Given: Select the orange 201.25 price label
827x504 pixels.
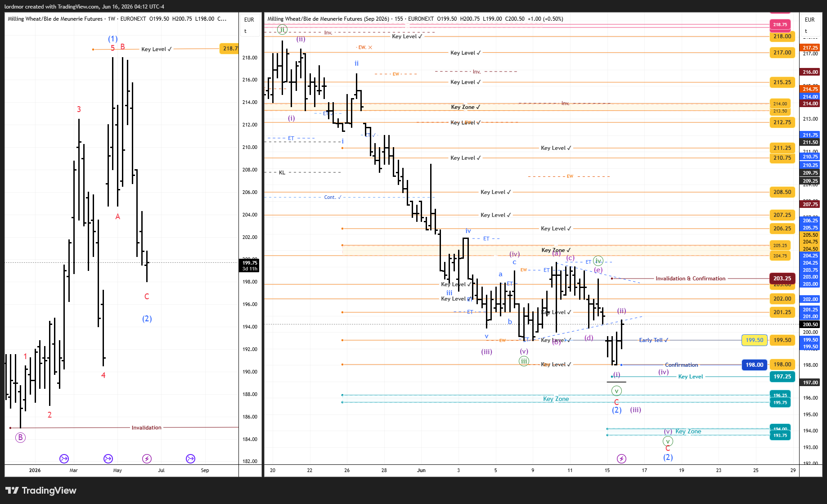Looking at the screenshot, I should pos(782,312).
